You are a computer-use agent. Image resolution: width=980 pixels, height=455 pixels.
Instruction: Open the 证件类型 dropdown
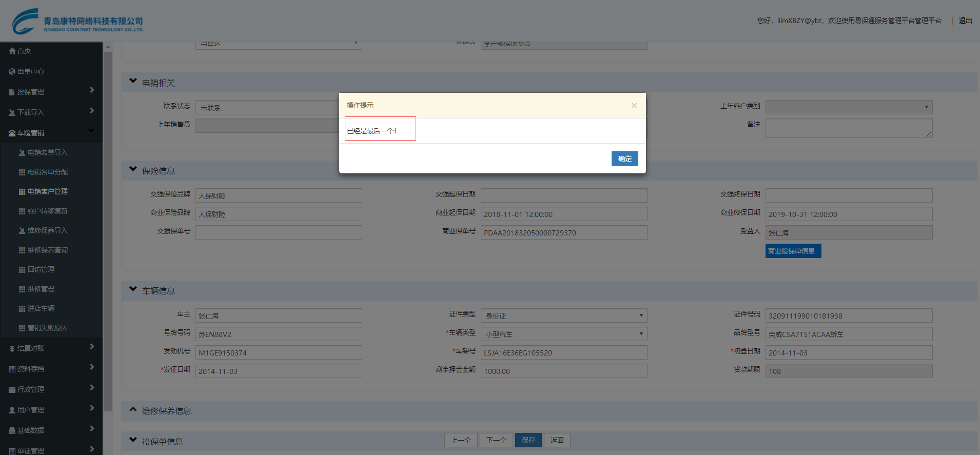pyautogui.click(x=564, y=315)
